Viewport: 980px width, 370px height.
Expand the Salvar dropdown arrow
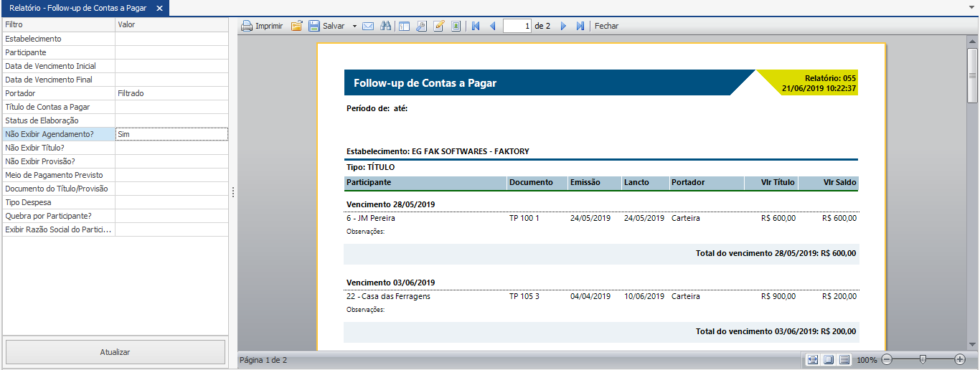354,26
